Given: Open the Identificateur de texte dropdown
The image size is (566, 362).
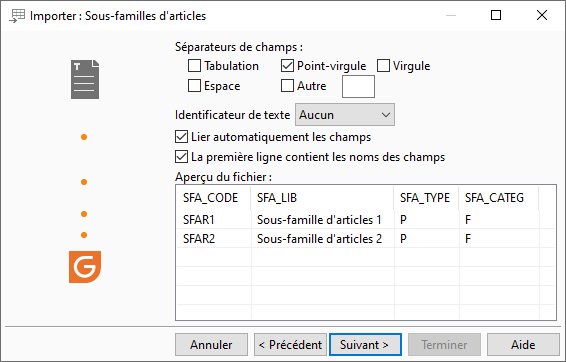Looking at the screenshot, I should pos(345,115).
